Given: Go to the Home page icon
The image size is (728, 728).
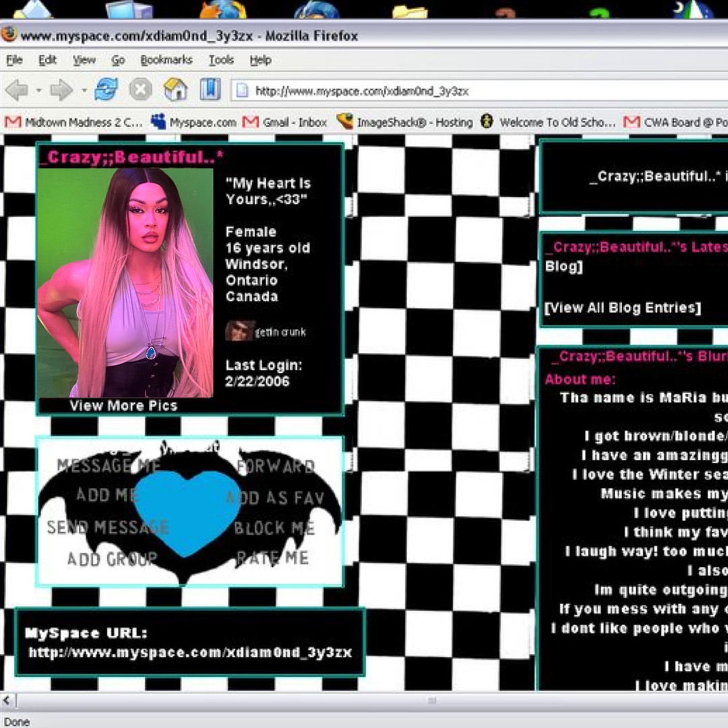Looking at the screenshot, I should (175, 90).
